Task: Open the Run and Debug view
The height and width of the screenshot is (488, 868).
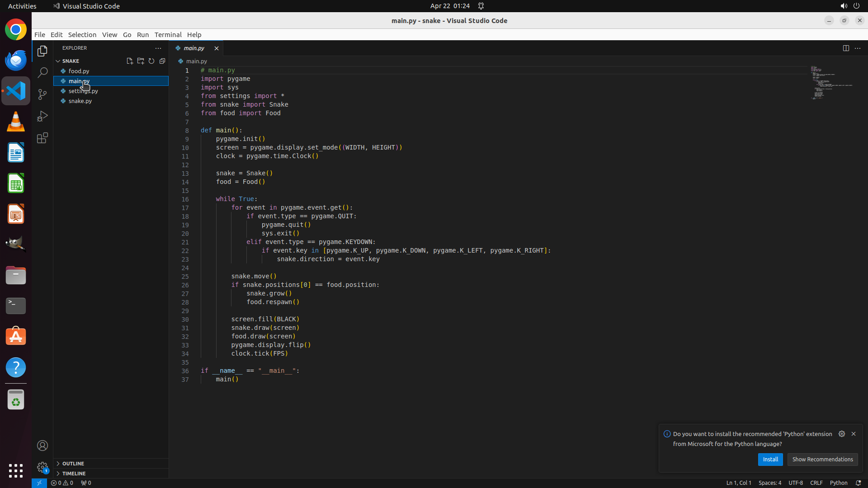Action: point(42,116)
